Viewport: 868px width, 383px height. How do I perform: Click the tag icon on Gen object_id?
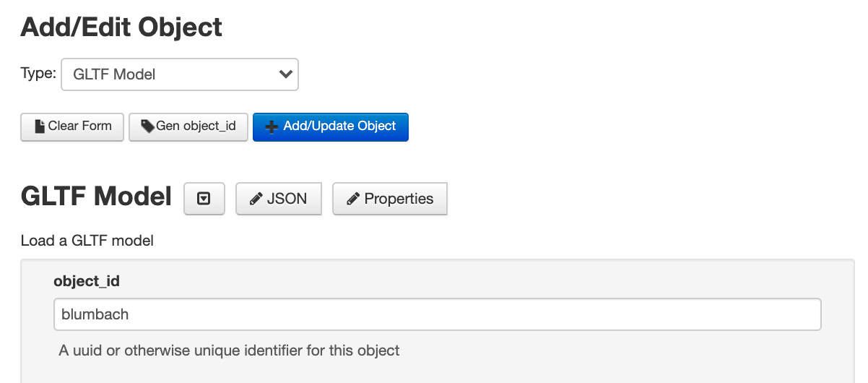tap(147, 126)
